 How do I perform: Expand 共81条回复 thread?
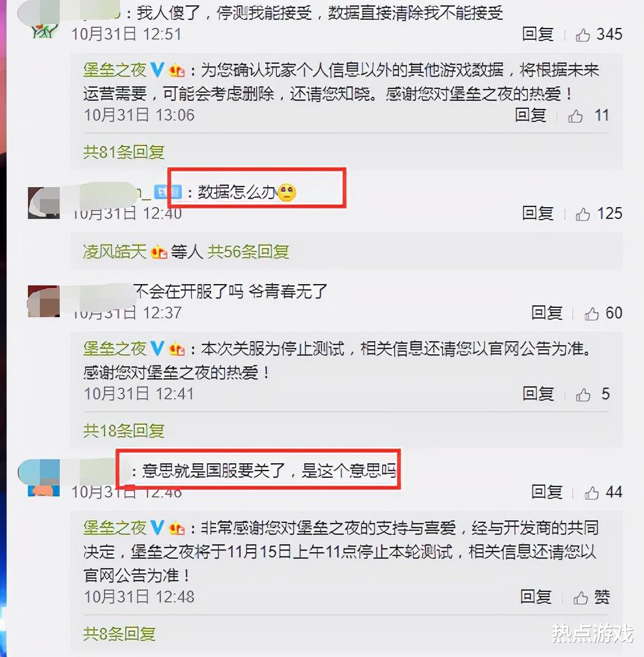123,152
